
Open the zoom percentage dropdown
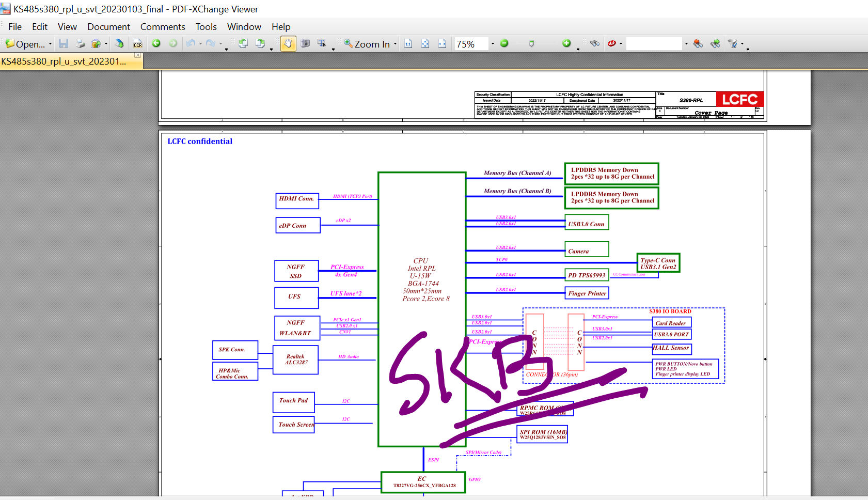pos(493,44)
